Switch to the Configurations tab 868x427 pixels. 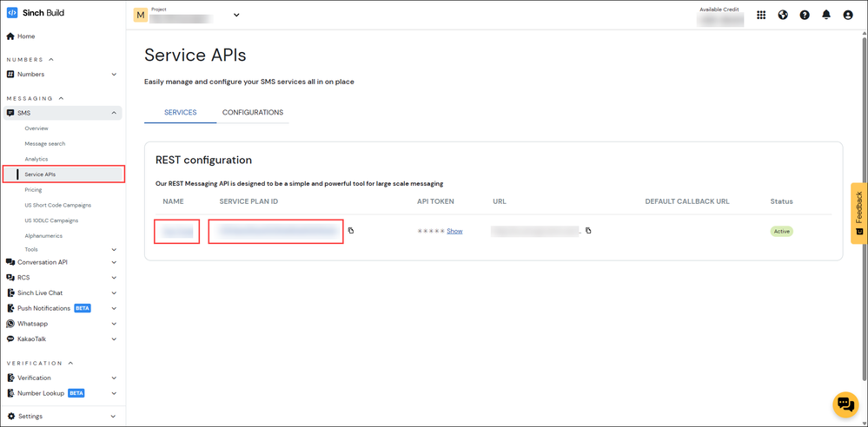(x=253, y=113)
